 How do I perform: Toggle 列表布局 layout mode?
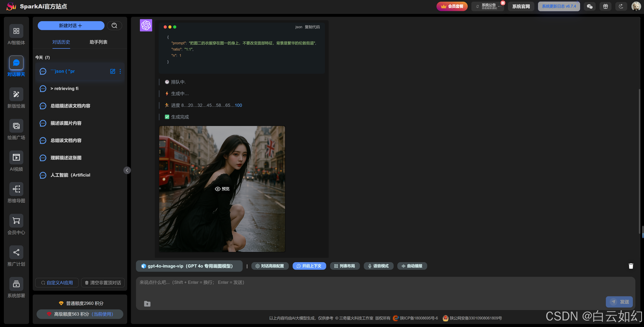[345, 266]
